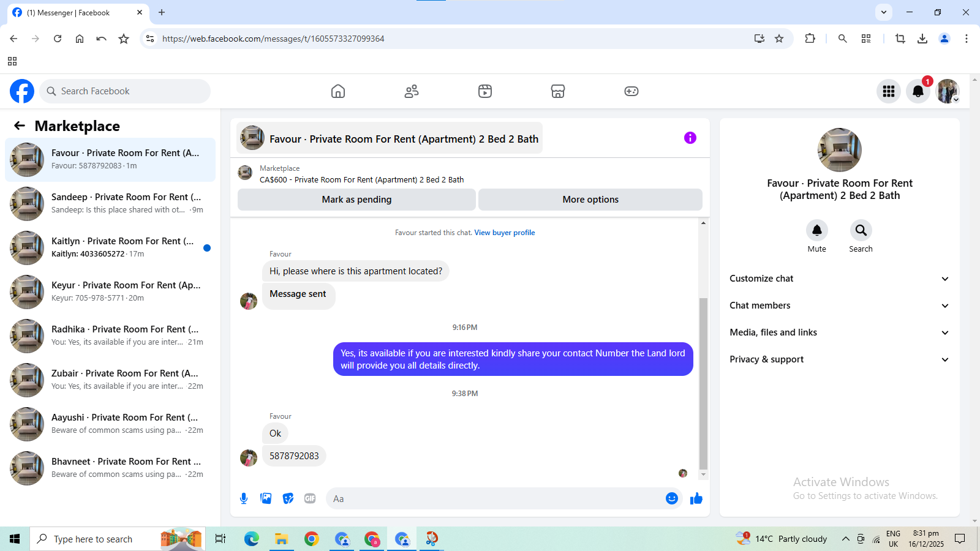Click the Favour chat profile thumbnail in side panel
Image resolution: width=980 pixels, height=551 pixels.
coord(840,150)
